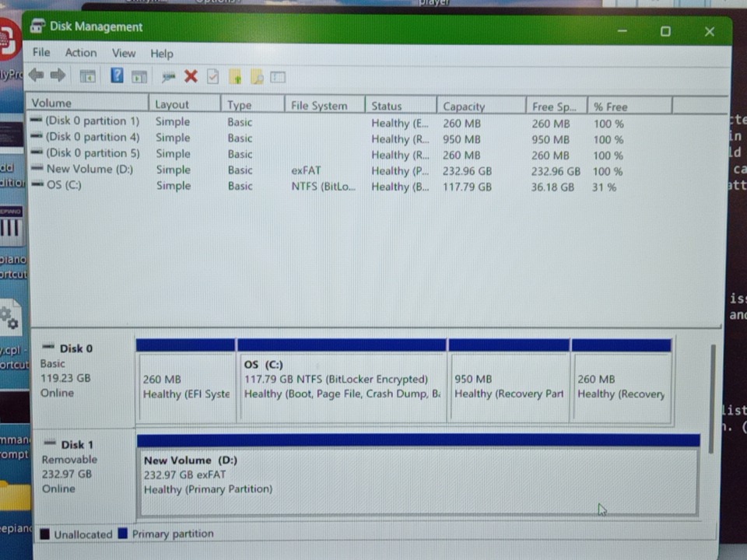Click the Disk 1 drive icon
Screen dimensions: 747x560
coord(50,443)
